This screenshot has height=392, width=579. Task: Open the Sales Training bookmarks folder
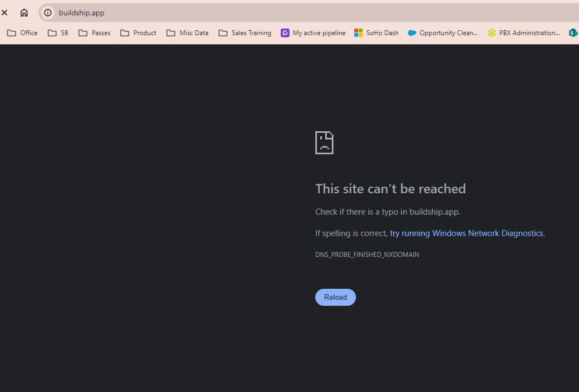(x=245, y=33)
